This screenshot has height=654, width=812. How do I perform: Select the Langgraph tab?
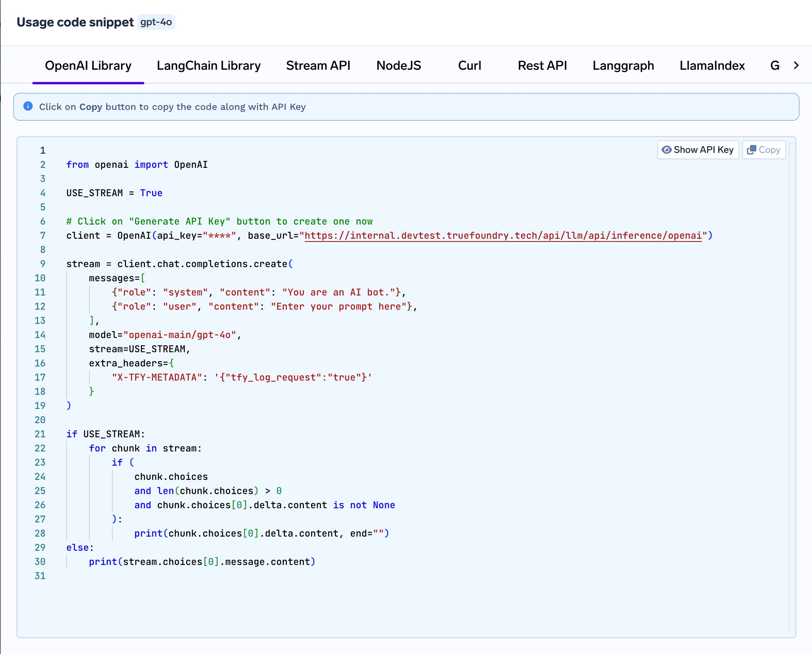pos(623,65)
